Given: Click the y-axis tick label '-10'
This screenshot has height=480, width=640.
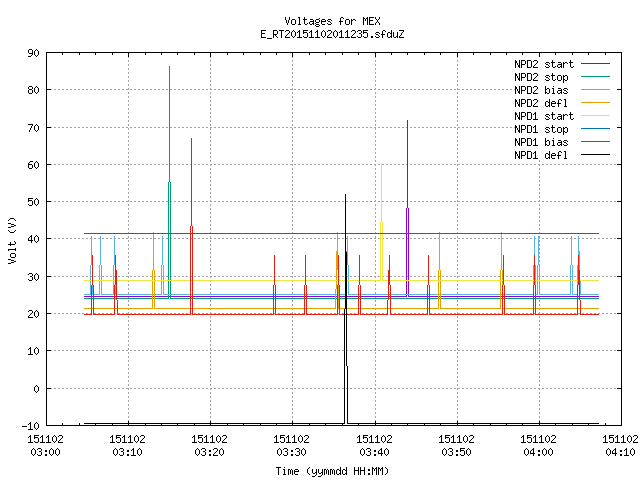Looking at the screenshot, I should [31, 426].
